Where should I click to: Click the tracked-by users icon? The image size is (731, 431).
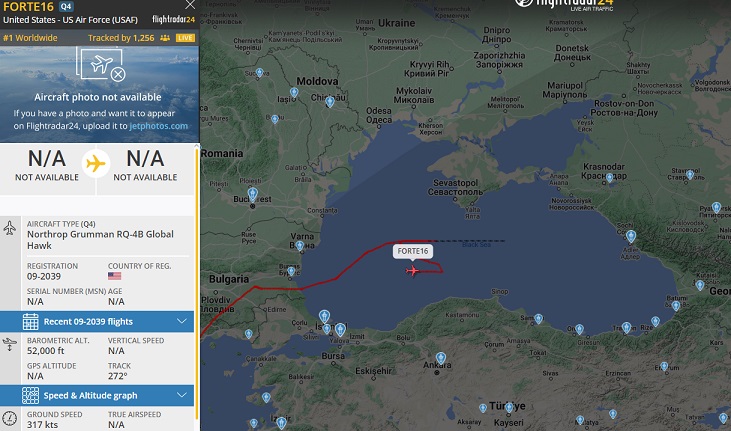tap(165, 38)
